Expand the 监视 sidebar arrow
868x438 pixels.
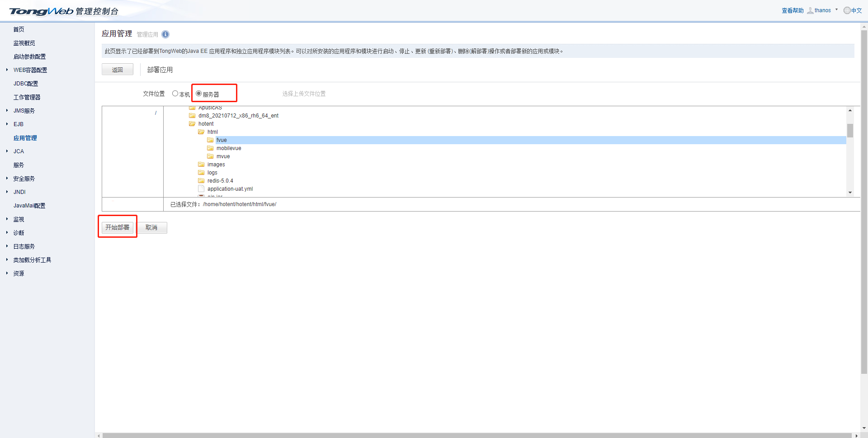[x=7, y=219]
